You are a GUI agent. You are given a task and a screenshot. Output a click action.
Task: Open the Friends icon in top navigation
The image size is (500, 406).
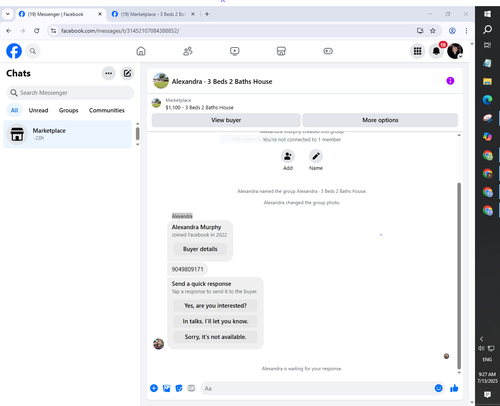188,51
